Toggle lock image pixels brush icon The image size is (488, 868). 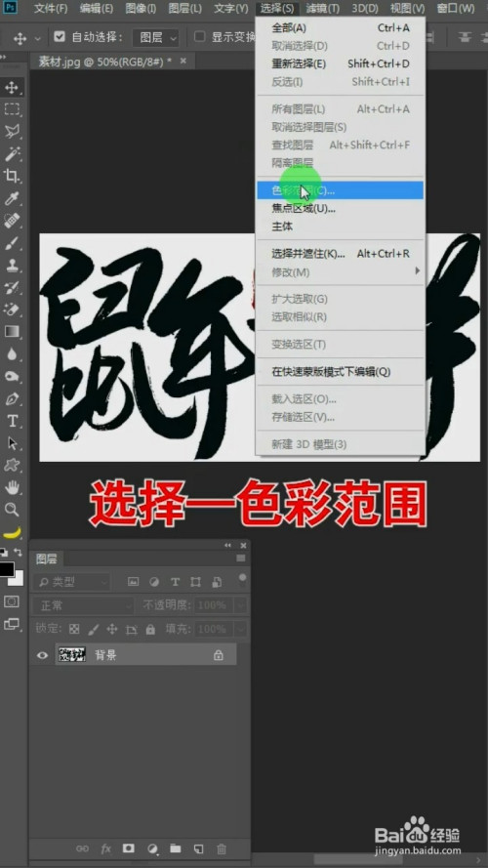coord(94,630)
